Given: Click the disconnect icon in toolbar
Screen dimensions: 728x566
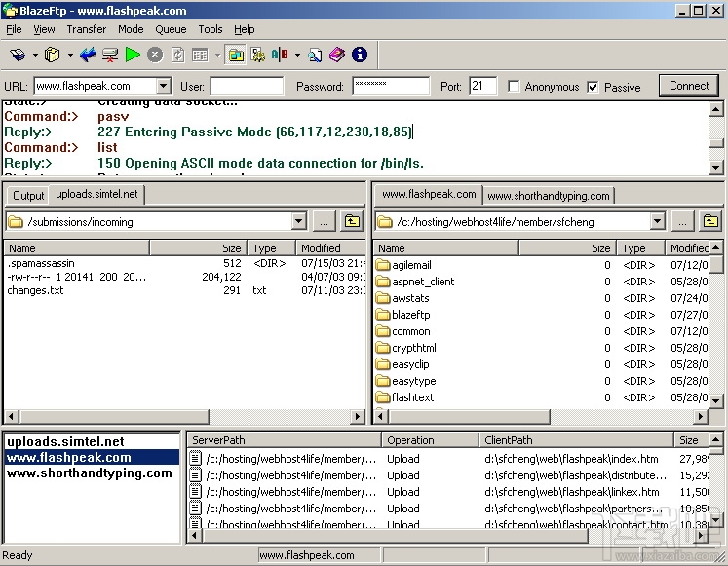Looking at the screenshot, I should pyautogui.click(x=110, y=56).
